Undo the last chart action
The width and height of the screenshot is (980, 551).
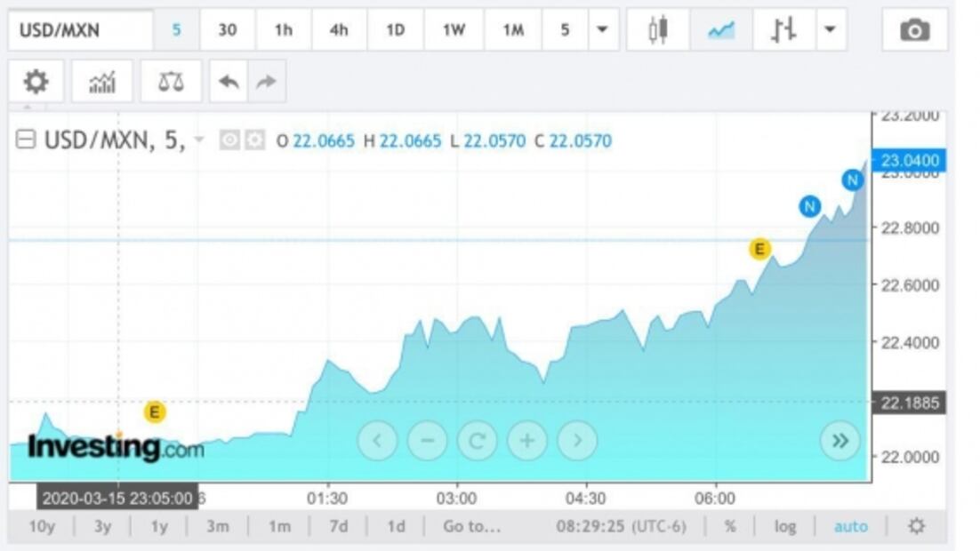(229, 81)
